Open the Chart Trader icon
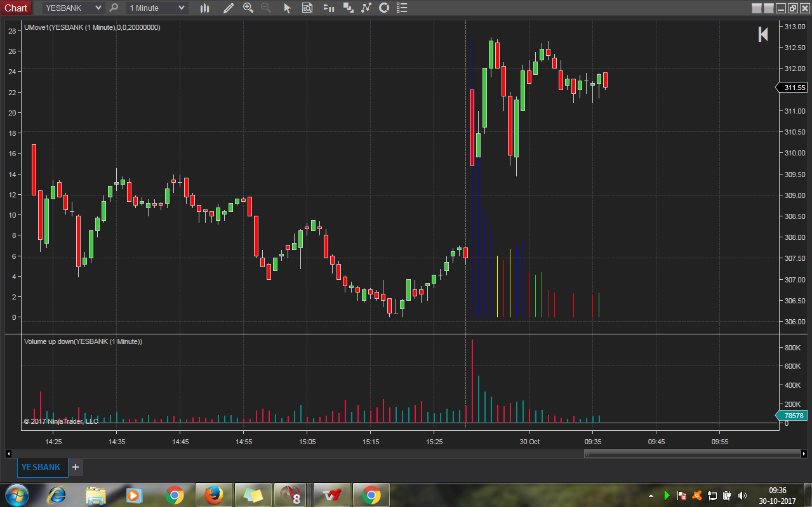Image resolution: width=812 pixels, height=507 pixels. (x=329, y=8)
